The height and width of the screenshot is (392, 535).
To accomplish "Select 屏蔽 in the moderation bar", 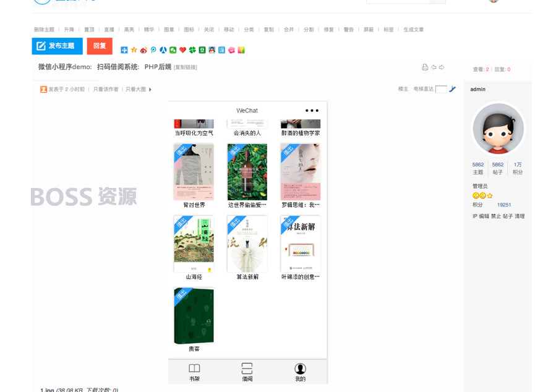I will tap(369, 30).
